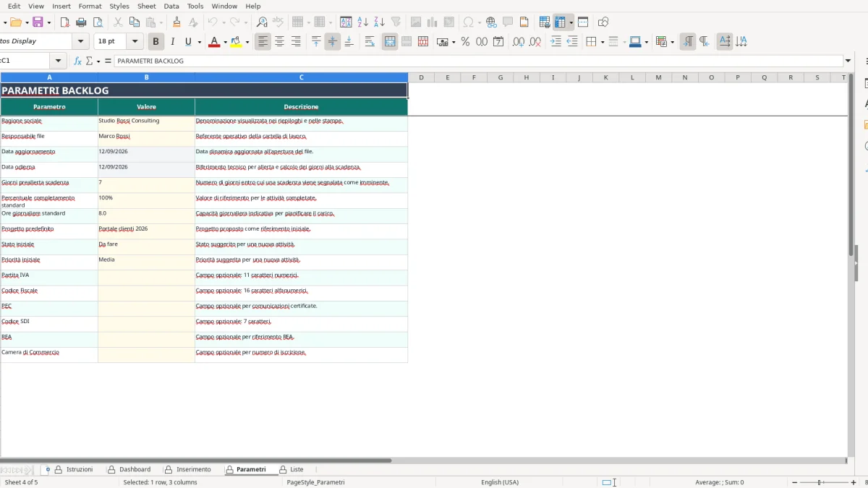Click the Clear Direct Formatting icon

(192, 22)
